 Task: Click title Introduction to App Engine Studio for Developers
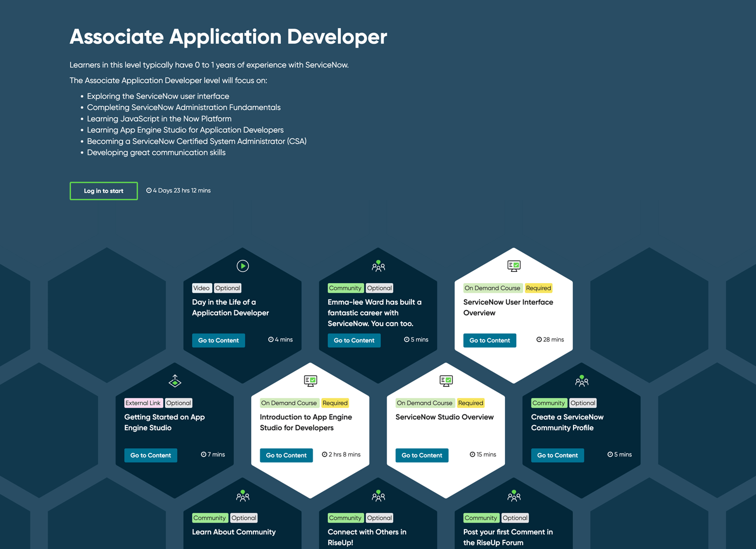coord(306,423)
